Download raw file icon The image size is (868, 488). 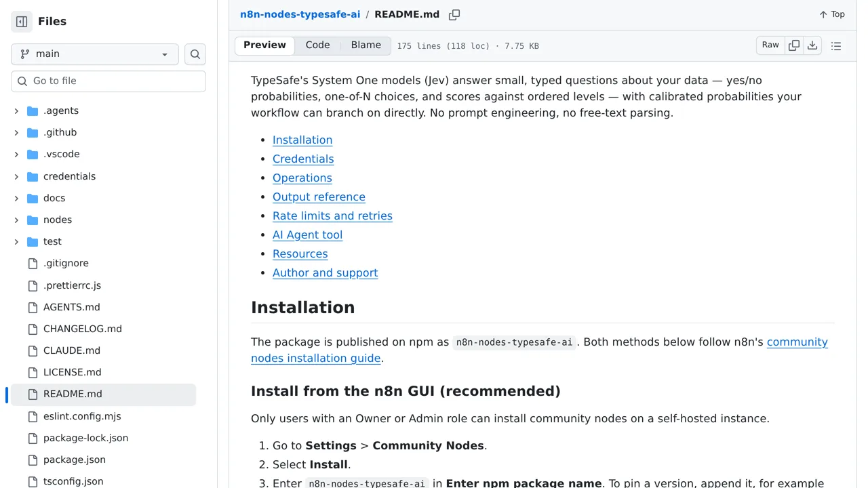pos(812,45)
